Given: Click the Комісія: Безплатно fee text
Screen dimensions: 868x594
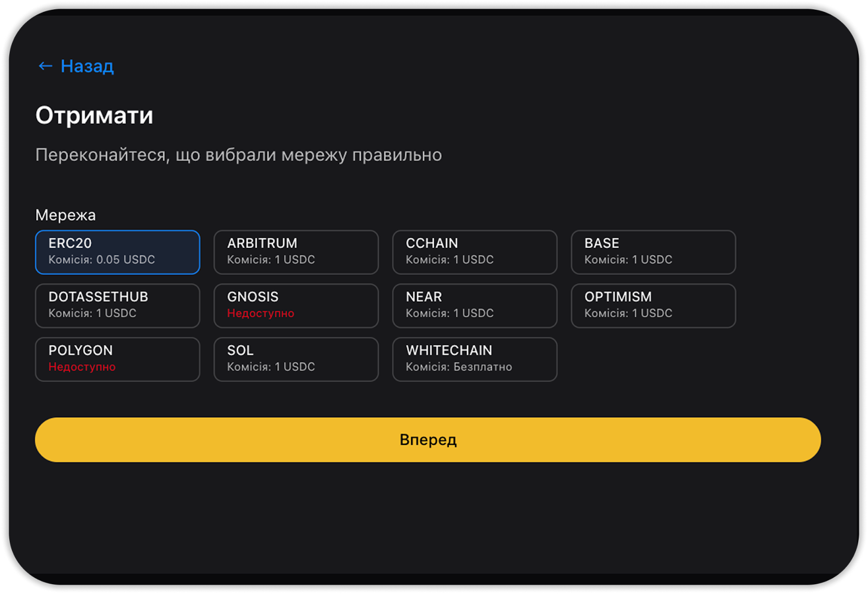Looking at the screenshot, I should (458, 367).
